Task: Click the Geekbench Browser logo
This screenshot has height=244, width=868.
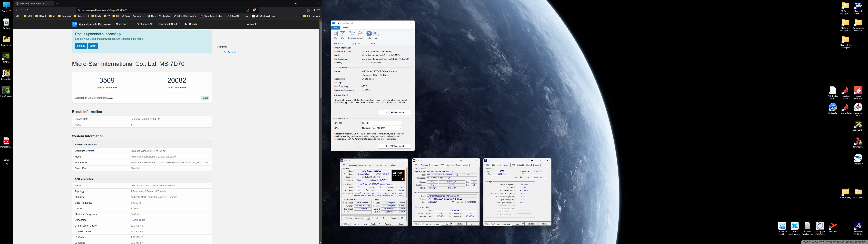Action: [x=91, y=24]
